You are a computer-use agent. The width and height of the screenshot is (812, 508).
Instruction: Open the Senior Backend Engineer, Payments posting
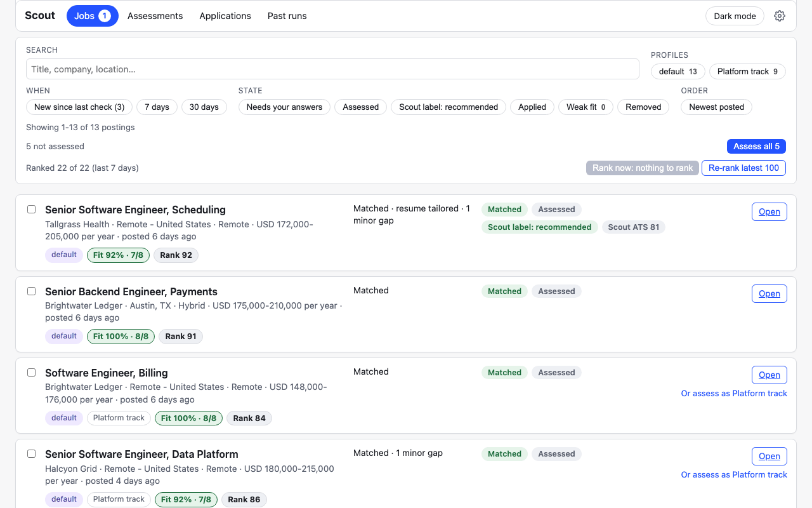coord(769,293)
